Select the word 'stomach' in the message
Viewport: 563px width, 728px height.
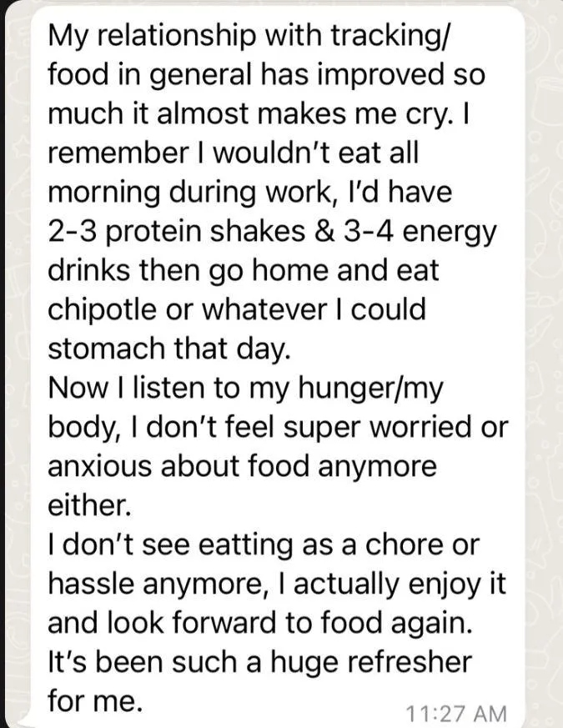pos(107,349)
